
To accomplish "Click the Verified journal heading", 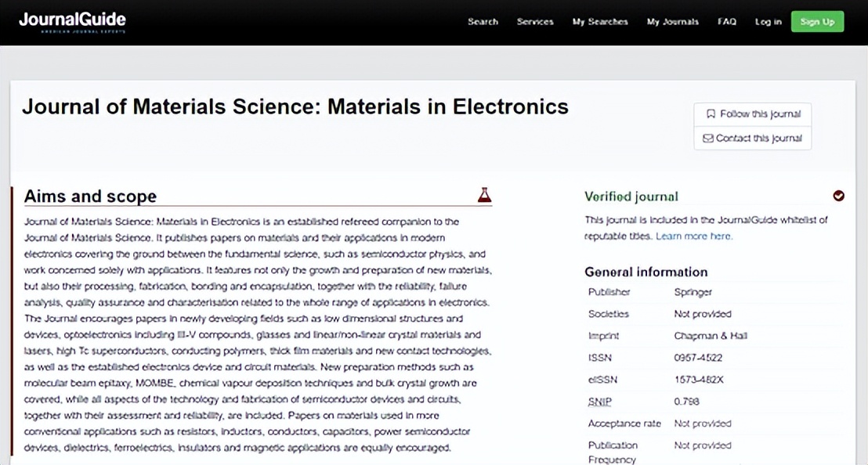I will pyautogui.click(x=631, y=196).
